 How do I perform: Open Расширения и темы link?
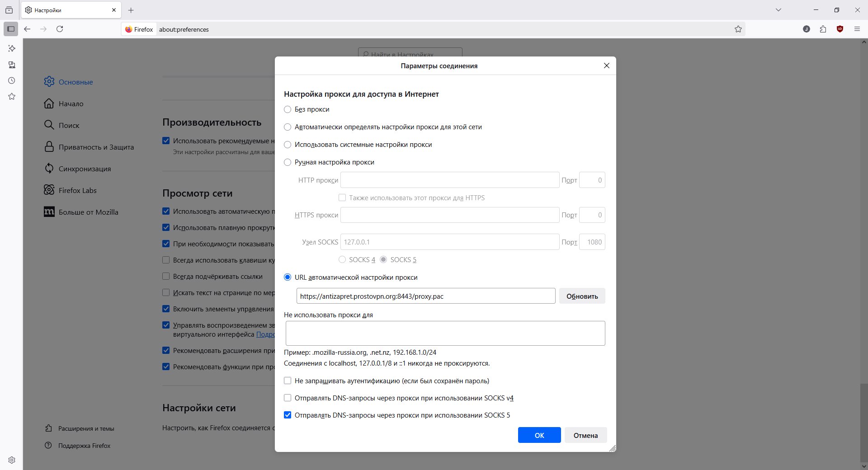(x=80, y=428)
